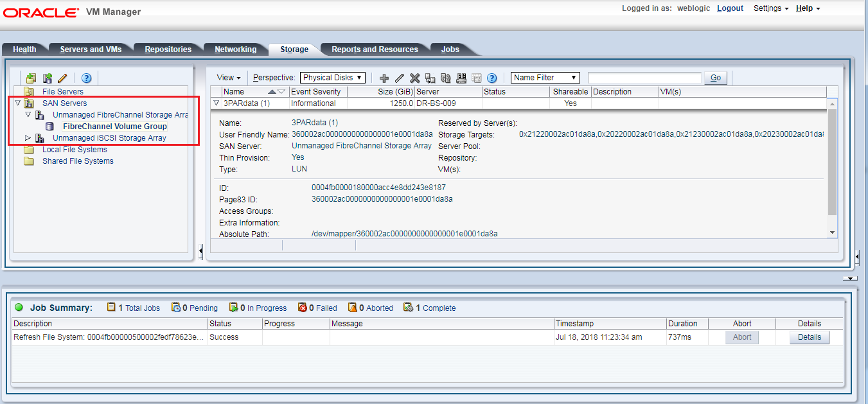The height and width of the screenshot is (404, 868).
Task: Click the Discover SAN Server icon
Action: (47, 78)
